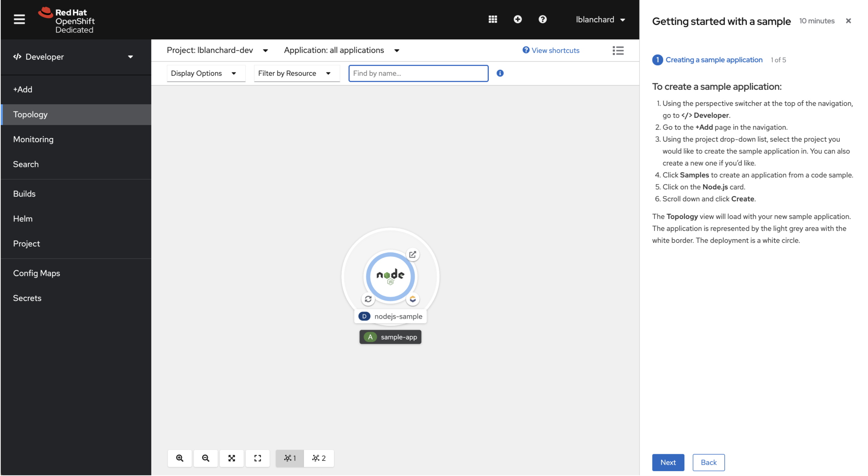Open Search in the sidebar
Viewport: 868px width, 476px height.
pos(76,164)
